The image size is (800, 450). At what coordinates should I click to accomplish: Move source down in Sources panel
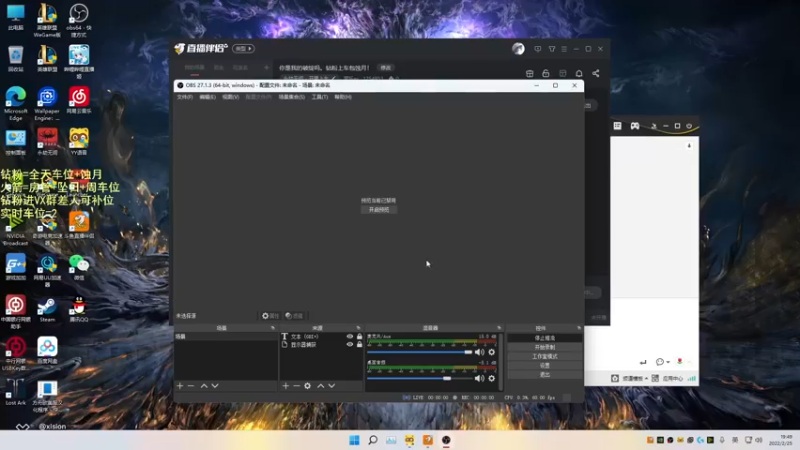coord(332,386)
